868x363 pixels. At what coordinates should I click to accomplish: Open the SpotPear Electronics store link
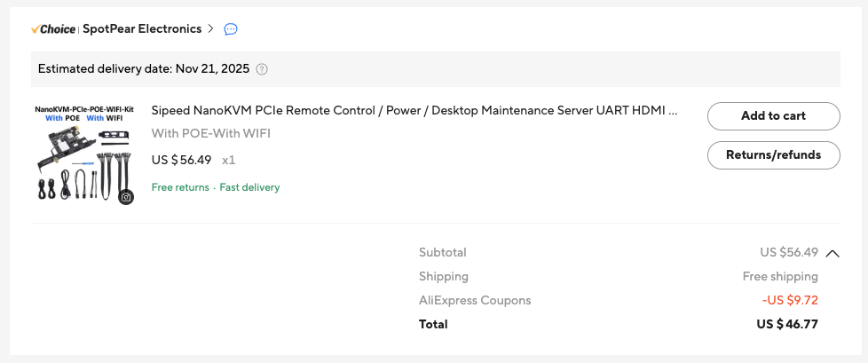pos(142,29)
